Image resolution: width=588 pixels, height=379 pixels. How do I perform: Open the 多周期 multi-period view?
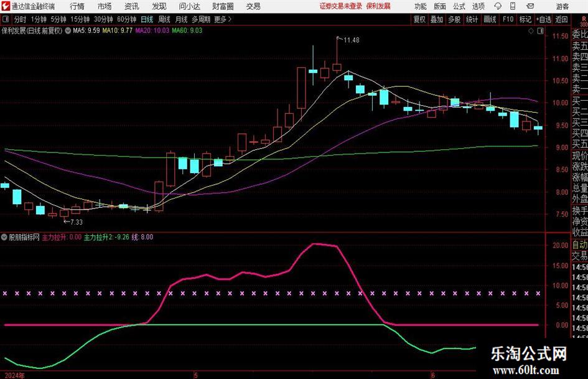pyautogui.click(x=201, y=19)
